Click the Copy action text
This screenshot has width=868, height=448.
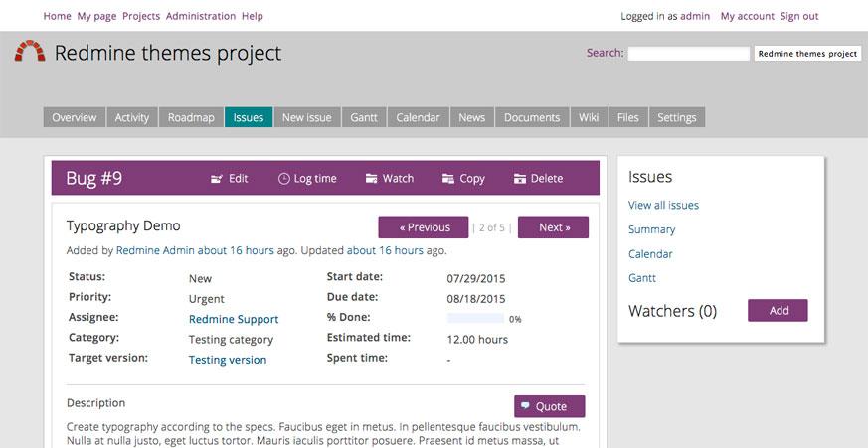(x=472, y=178)
